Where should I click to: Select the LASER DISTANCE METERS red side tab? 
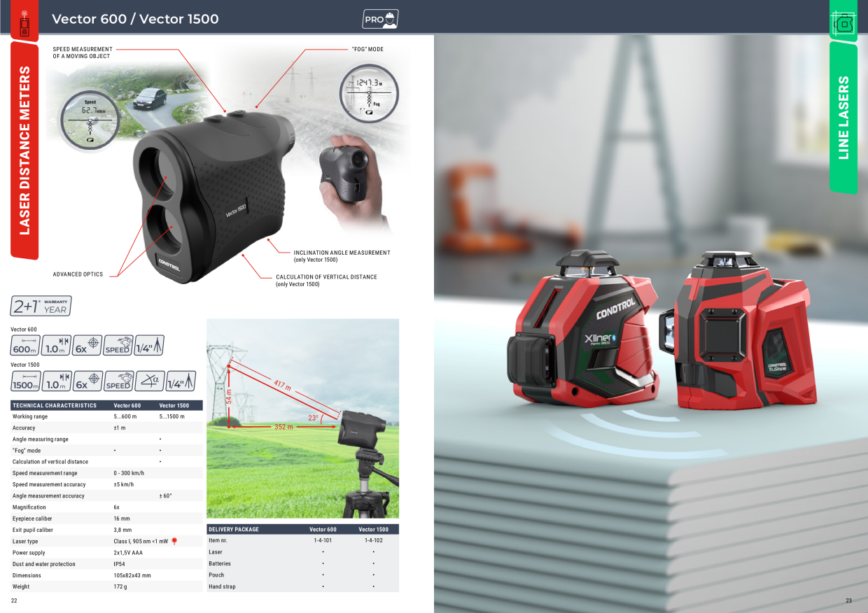(24, 150)
